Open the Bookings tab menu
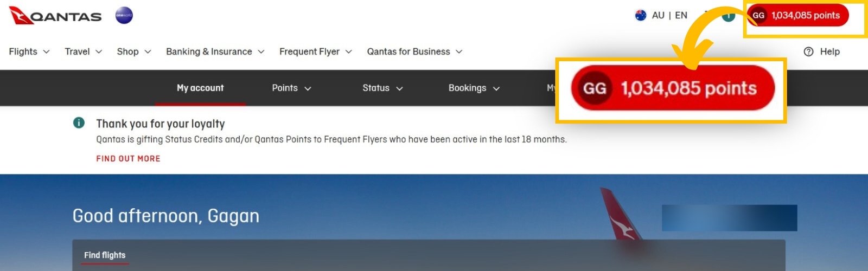This screenshot has height=271, width=868. (x=474, y=88)
